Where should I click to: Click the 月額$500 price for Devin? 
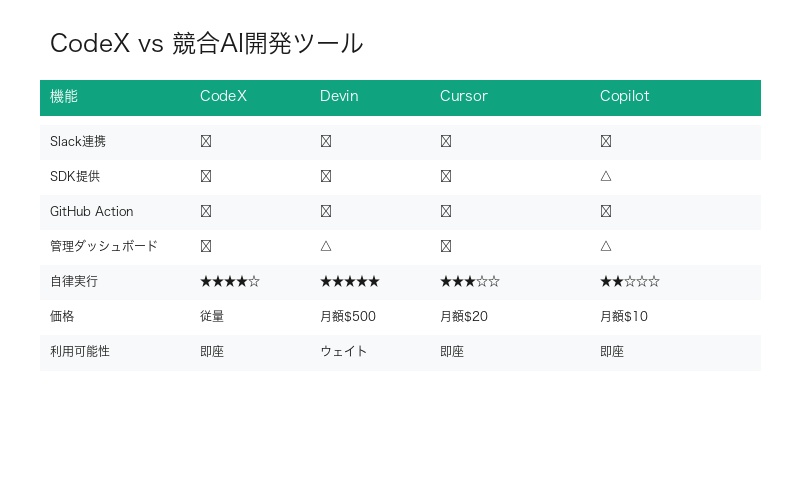pos(348,316)
